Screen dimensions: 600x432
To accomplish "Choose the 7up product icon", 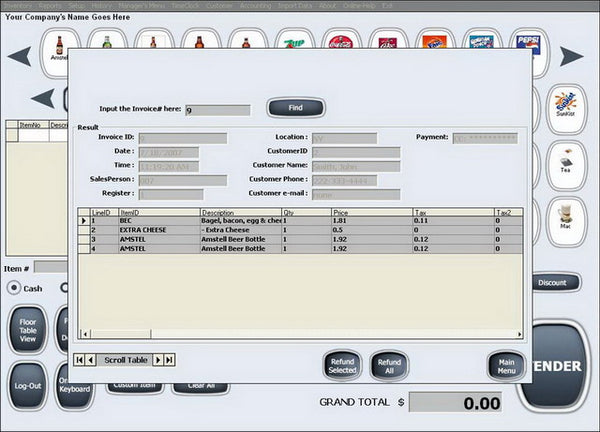I will point(293,40).
